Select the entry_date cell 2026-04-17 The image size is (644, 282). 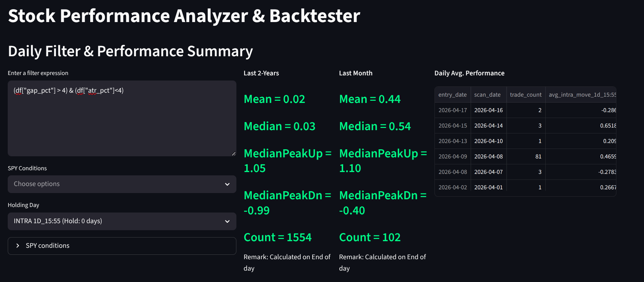[453, 110]
